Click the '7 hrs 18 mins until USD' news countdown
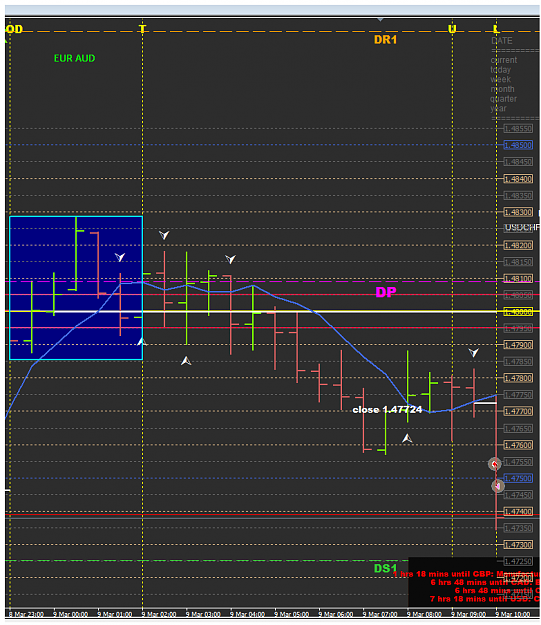 click(x=484, y=599)
